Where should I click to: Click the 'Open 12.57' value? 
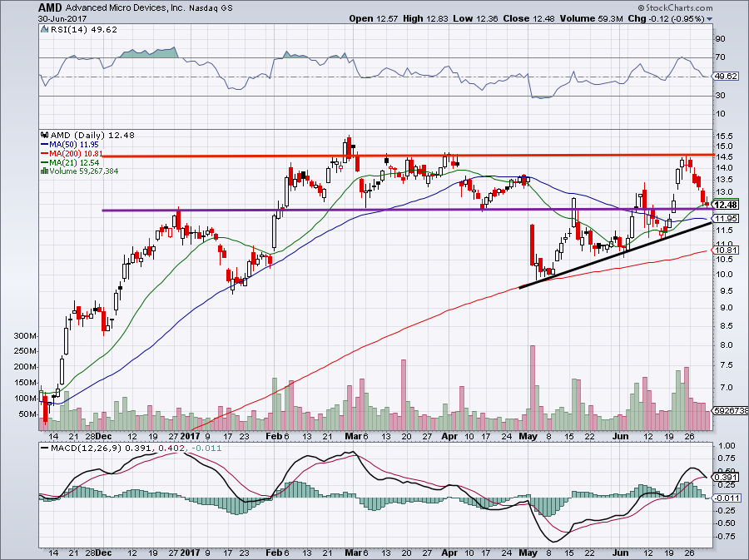pyautogui.click(x=373, y=18)
